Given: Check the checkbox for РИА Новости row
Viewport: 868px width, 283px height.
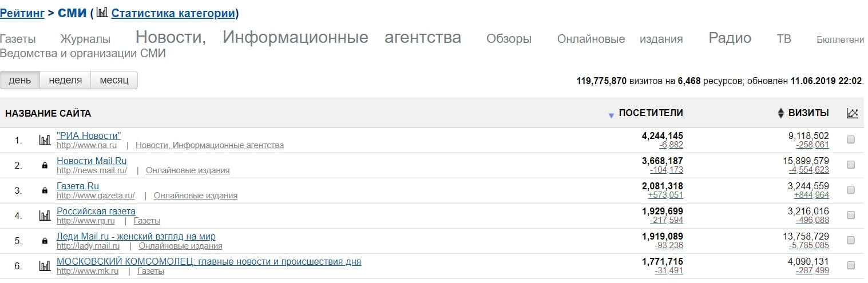Looking at the screenshot, I should (x=850, y=140).
